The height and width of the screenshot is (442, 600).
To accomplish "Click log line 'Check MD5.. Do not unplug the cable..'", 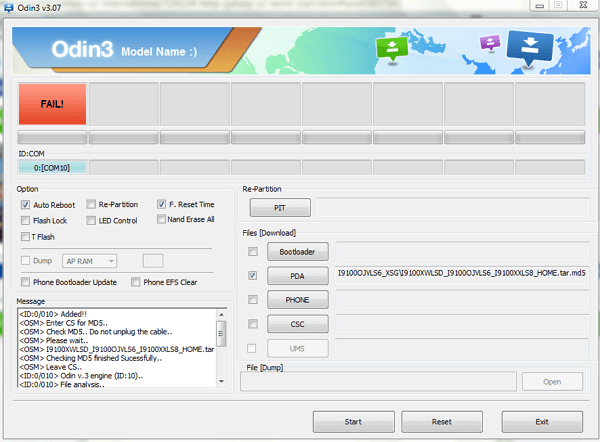I will click(109, 332).
